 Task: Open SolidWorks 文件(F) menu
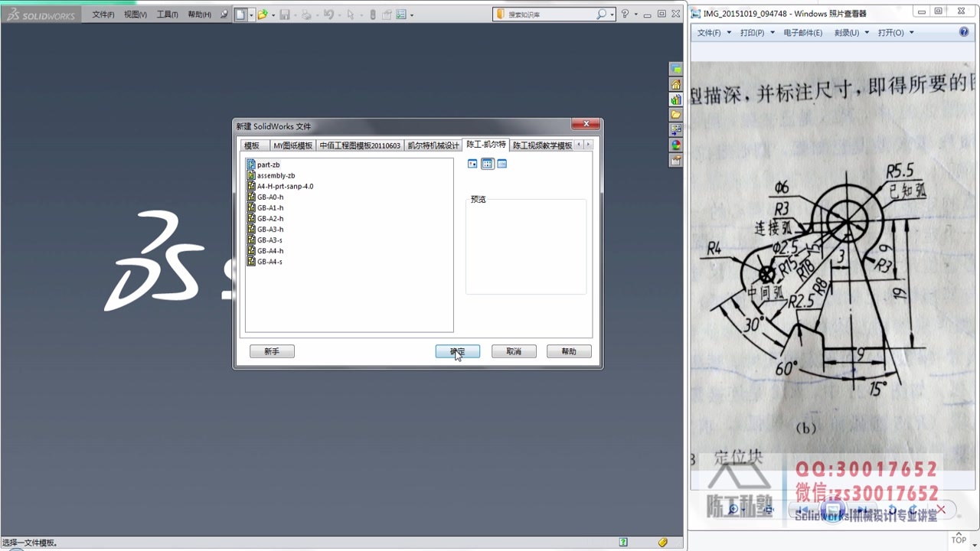click(x=103, y=15)
